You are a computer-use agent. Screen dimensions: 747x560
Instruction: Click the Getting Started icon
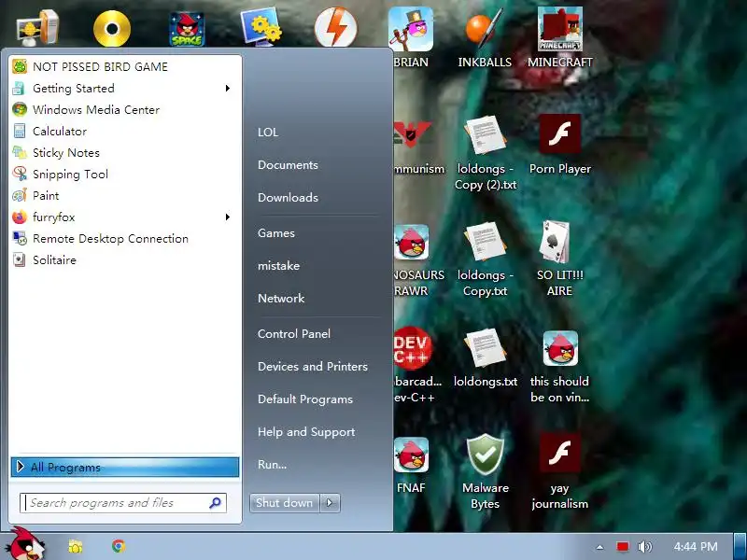tap(19, 88)
